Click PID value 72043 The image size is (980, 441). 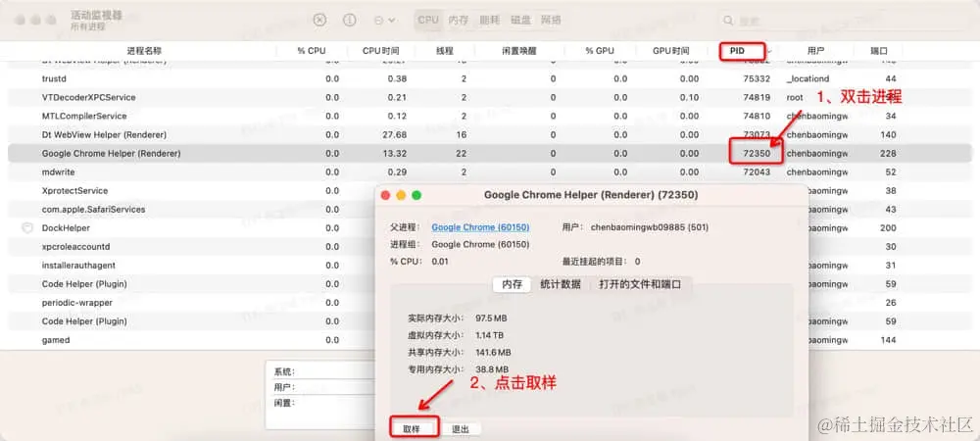pos(757,171)
